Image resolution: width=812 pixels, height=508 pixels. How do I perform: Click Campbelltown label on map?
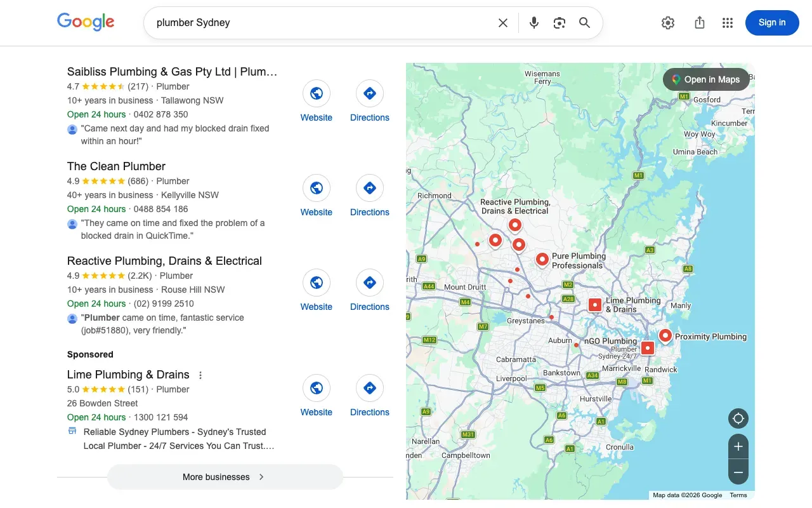click(466, 455)
